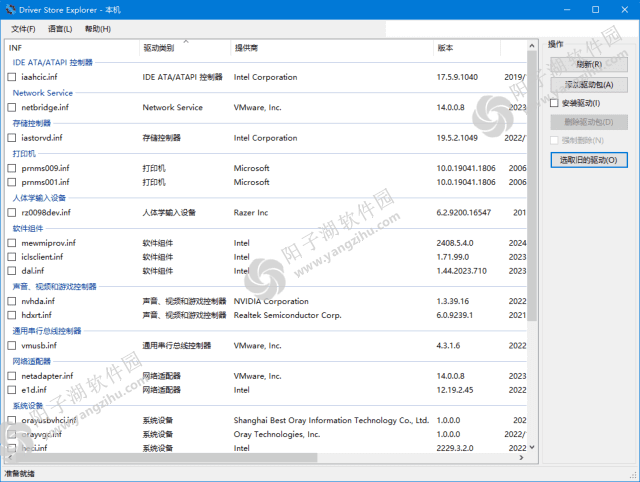Click the vertical scrollbar thumb
640x482 pixels.
pyautogui.click(x=531, y=186)
